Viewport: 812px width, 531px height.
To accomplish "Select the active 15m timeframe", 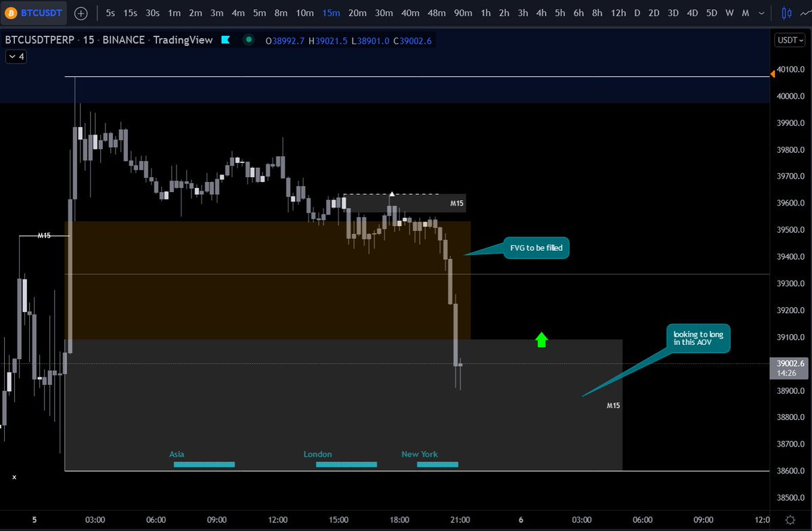I will pos(331,13).
